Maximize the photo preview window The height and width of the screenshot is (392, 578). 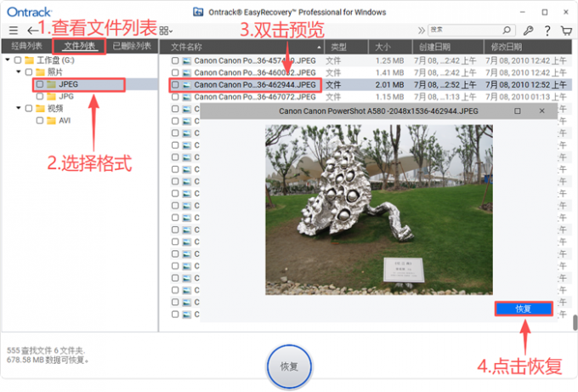click(x=518, y=111)
